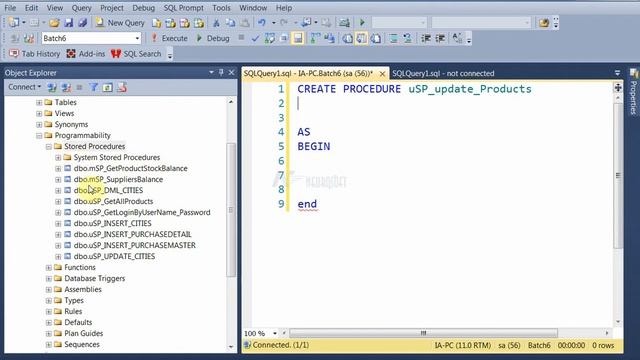640x360 pixels.
Task: Click the Parse checkmark icon
Action: [256, 38]
